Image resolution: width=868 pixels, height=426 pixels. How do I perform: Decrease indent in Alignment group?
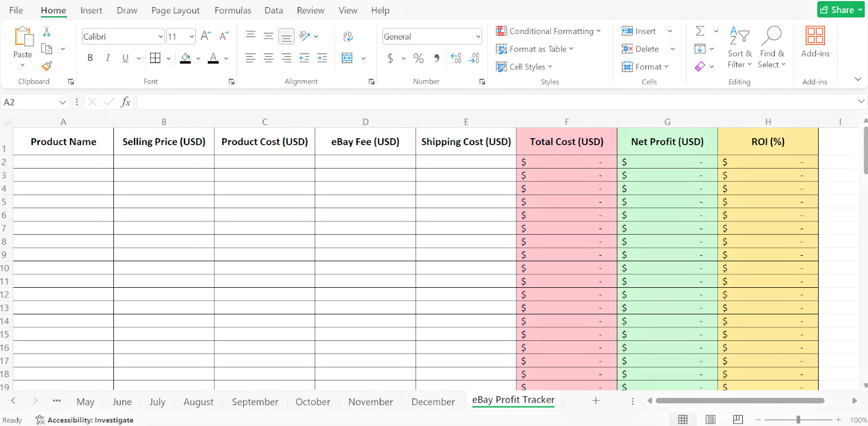tap(304, 58)
